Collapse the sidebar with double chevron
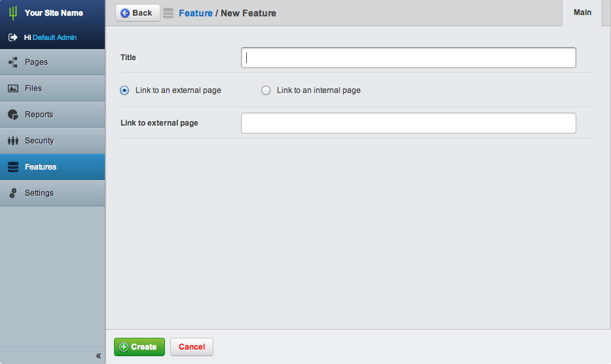 pos(98,355)
